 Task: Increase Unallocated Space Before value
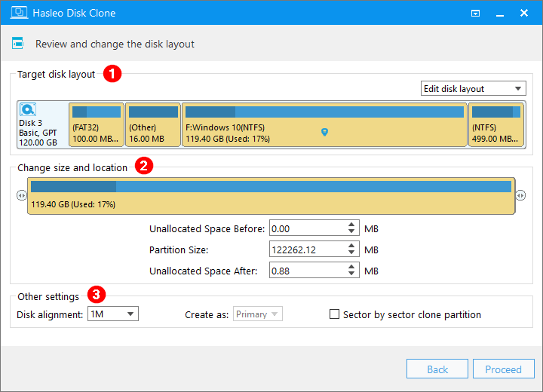coord(351,225)
